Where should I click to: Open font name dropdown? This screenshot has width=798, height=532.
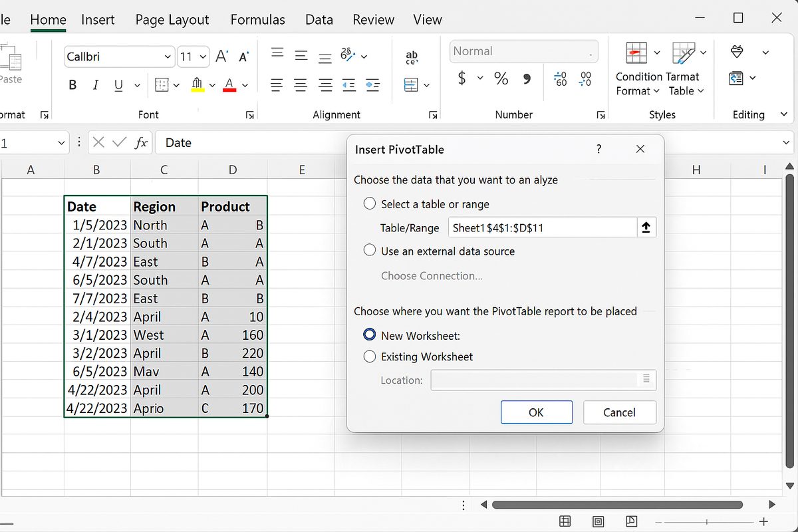167,57
